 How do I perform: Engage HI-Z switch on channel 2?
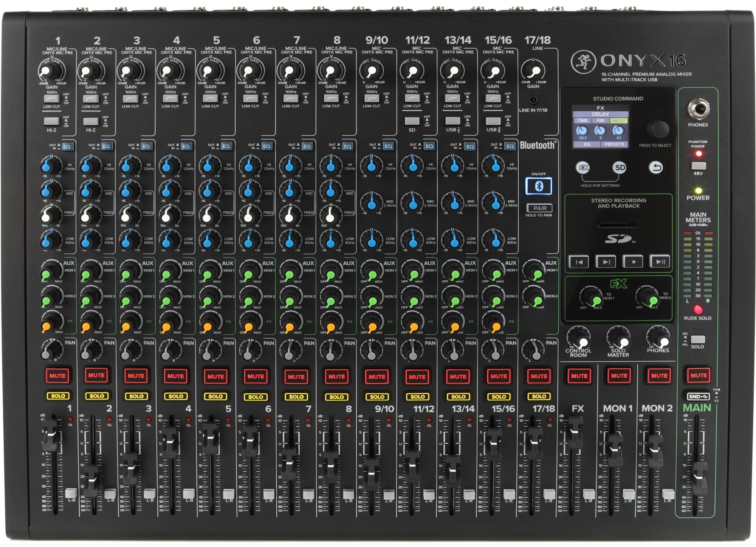[91, 121]
